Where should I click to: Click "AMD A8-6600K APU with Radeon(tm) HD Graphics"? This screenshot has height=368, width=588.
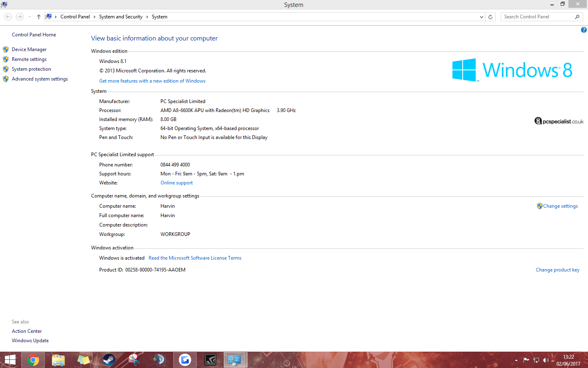(215, 110)
